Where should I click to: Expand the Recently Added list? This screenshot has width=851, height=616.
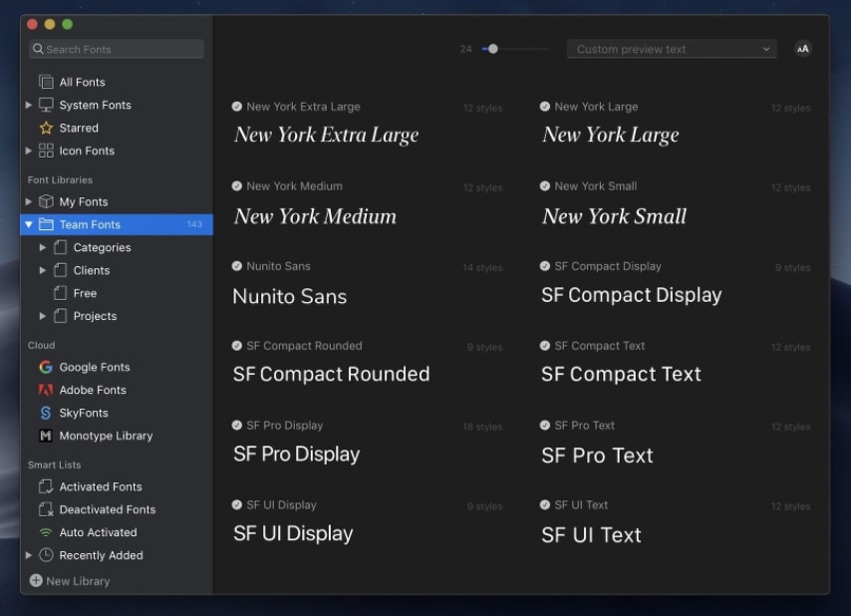pos(29,555)
